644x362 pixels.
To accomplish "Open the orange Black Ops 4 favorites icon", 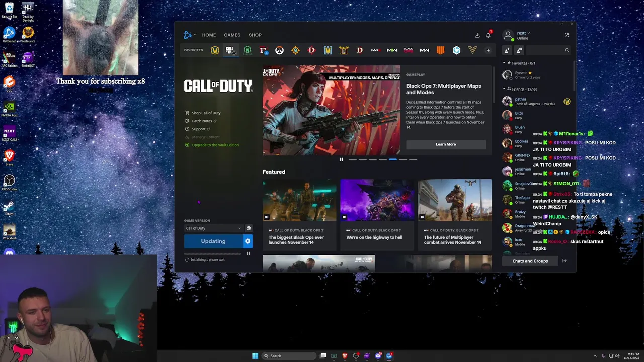I will point(440,50).
